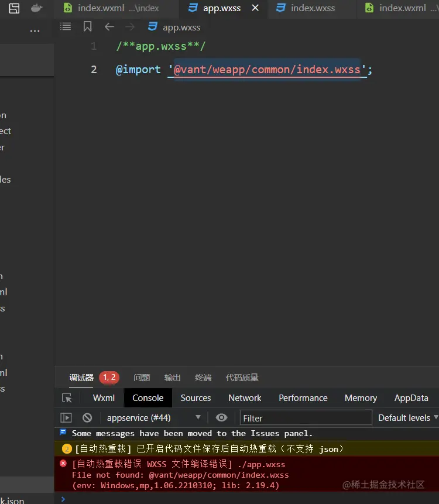This screenshot has height=504, width=439.
Task: Focus the console Filter input
Action: tap(306, 418)
